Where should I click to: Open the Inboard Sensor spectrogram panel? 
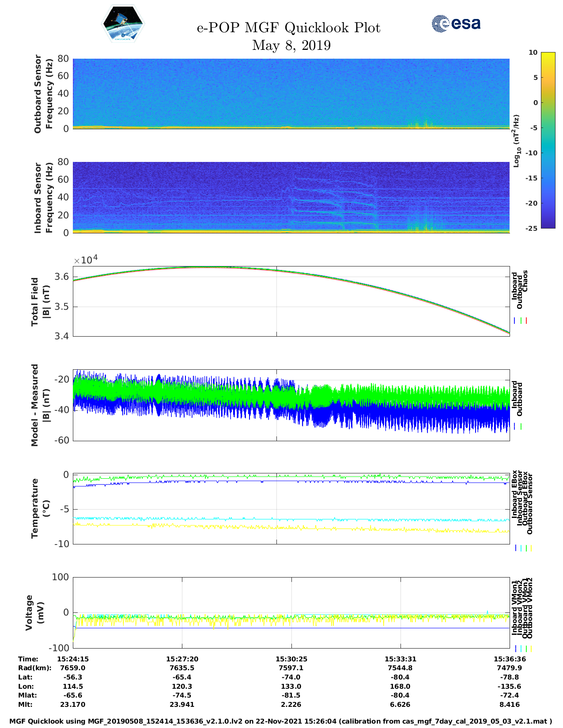click(x=291, y=197)
